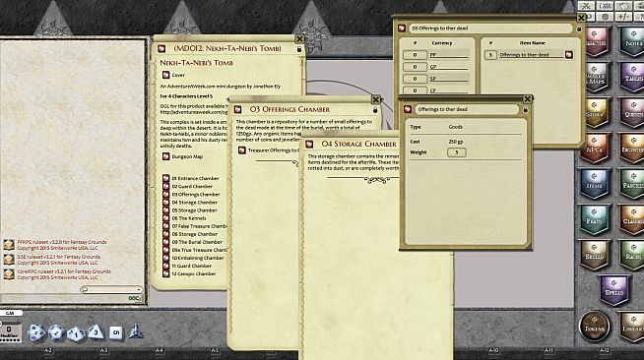Click the Weight value field
Image resolution: width=644 pixels, height=360 pixels.
(456, 152)
